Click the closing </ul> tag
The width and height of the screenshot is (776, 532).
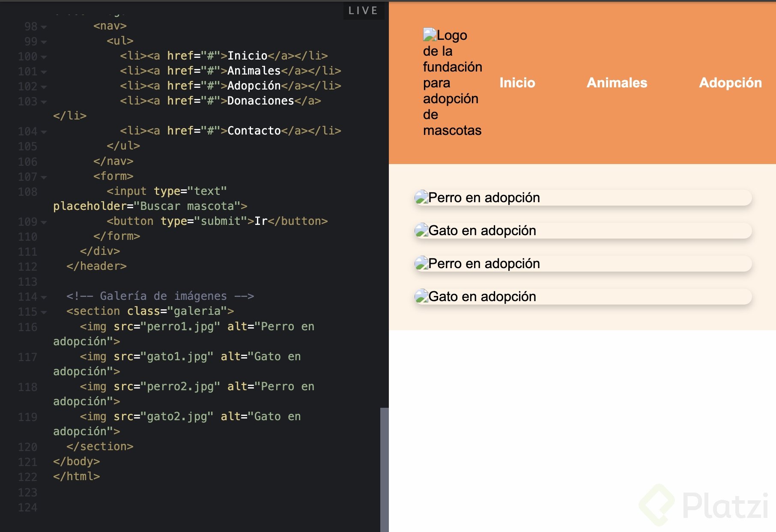(x=123, y=146)
